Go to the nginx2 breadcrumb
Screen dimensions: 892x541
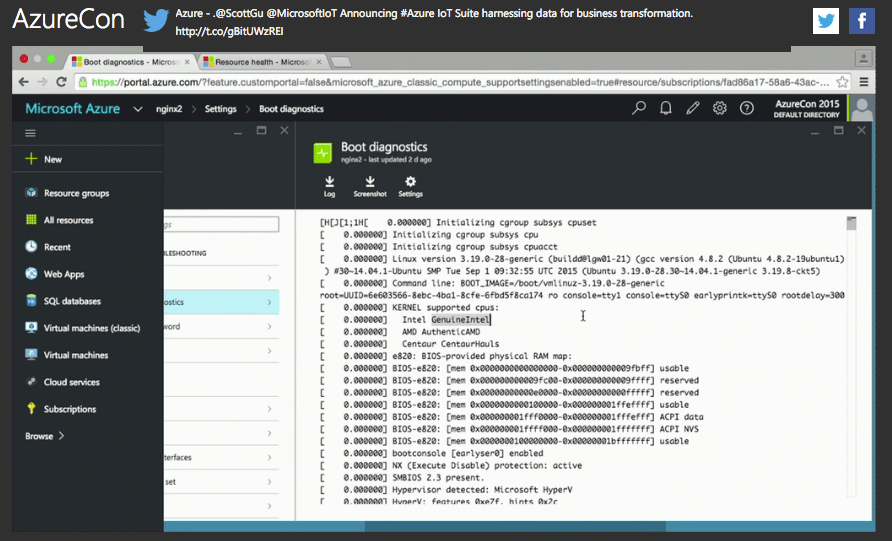pyautogui.click(x=169, y=109)
